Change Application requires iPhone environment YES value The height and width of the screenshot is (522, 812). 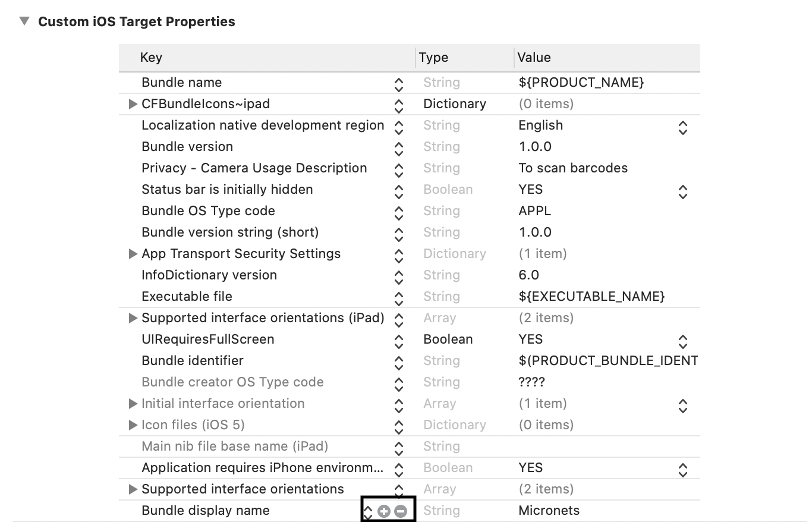coord(683,470)
